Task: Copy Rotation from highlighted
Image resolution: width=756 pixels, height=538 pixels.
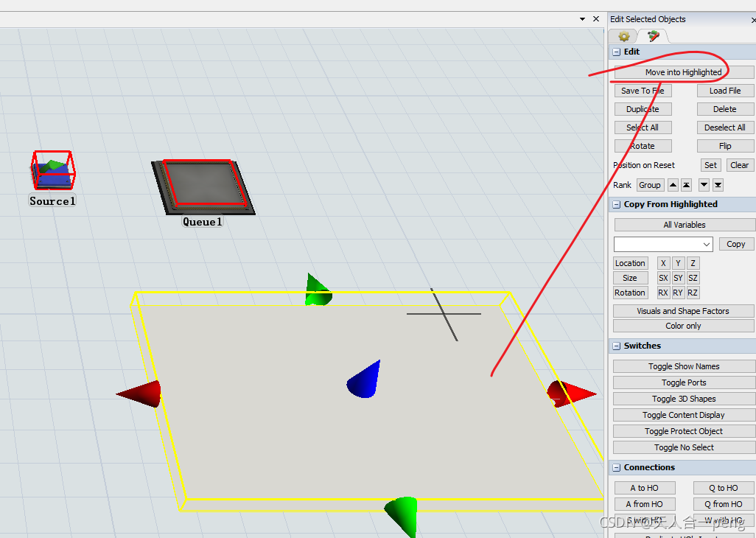Action: (x=630, y=293)
